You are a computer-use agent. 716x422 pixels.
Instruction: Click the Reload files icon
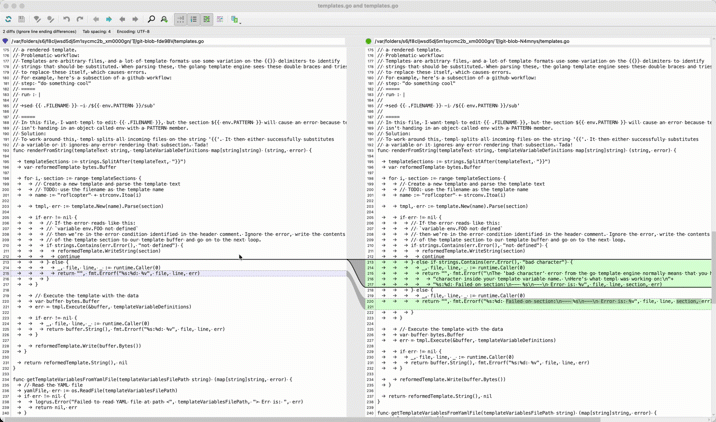pyautogui.click(x=8, y=19)
